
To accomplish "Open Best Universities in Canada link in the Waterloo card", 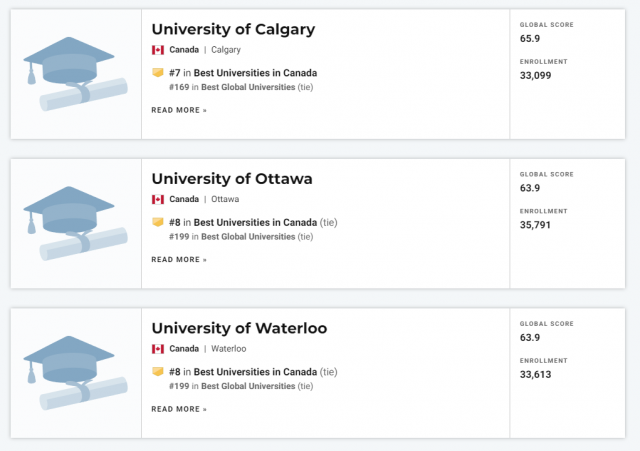I will point(255,372).
